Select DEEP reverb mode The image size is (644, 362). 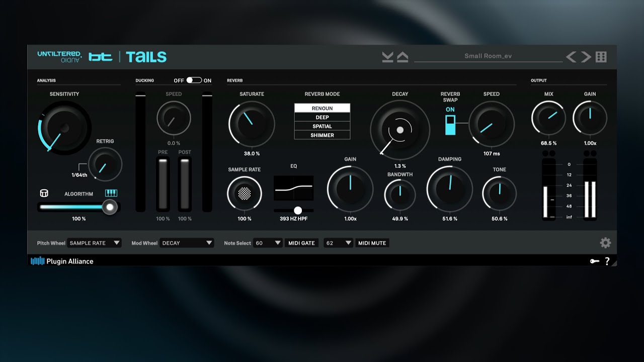tap(322, 117)
